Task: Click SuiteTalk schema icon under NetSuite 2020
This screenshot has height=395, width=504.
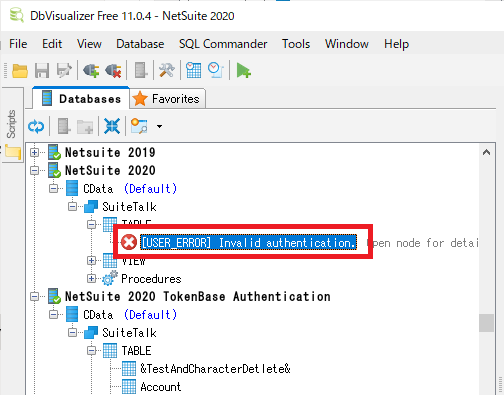Action: [91, 206]
